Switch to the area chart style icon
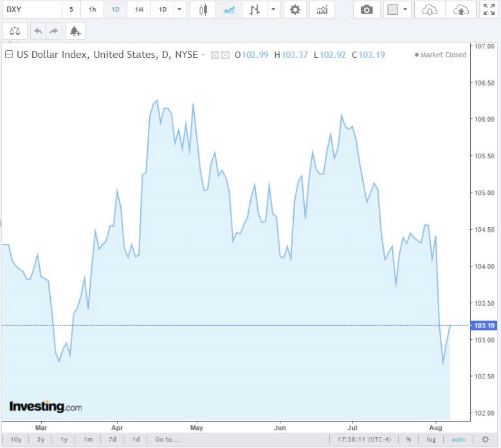Image resolution: width=501 pixels, height=448 pixels. [x=229, y=10]
